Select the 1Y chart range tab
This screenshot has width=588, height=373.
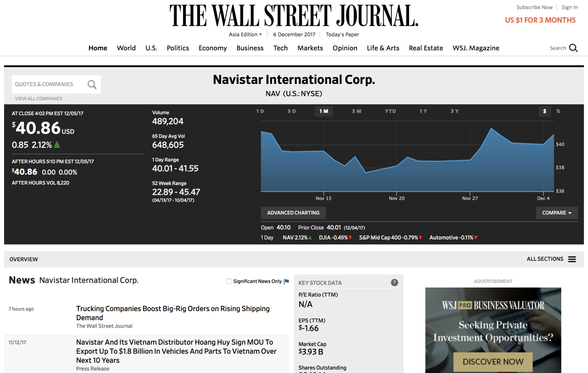tap(423, 111)
